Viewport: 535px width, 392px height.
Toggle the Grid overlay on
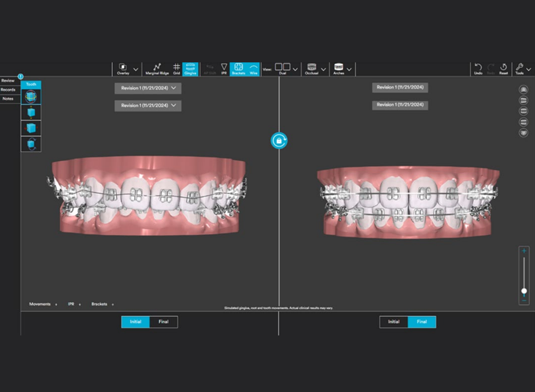coord(177,69)
